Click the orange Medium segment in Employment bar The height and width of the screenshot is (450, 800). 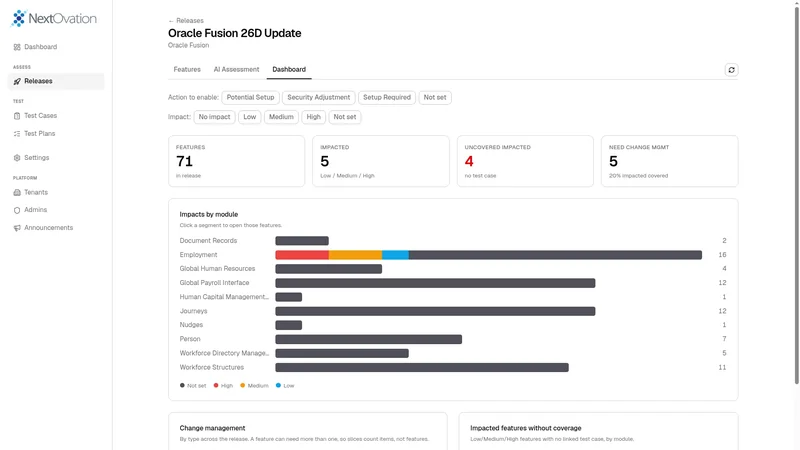[355, 255]
